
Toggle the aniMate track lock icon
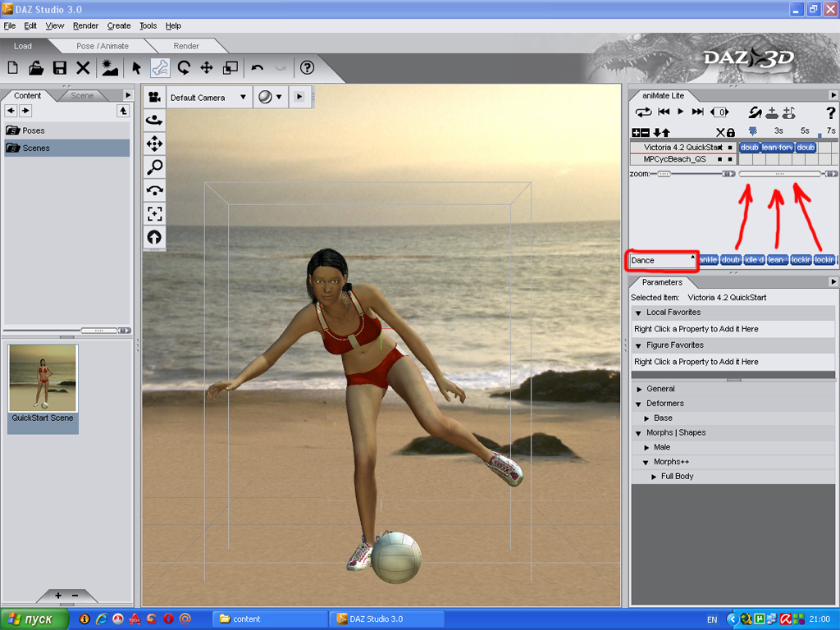pos(730,132)
